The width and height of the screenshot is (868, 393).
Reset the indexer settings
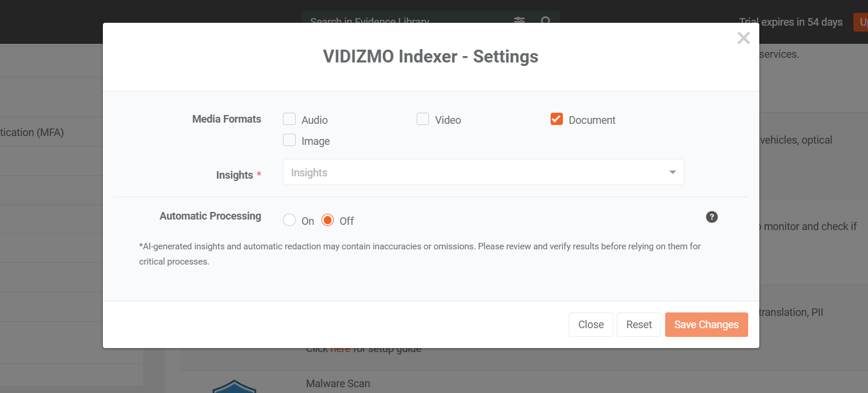click(638, 325)
